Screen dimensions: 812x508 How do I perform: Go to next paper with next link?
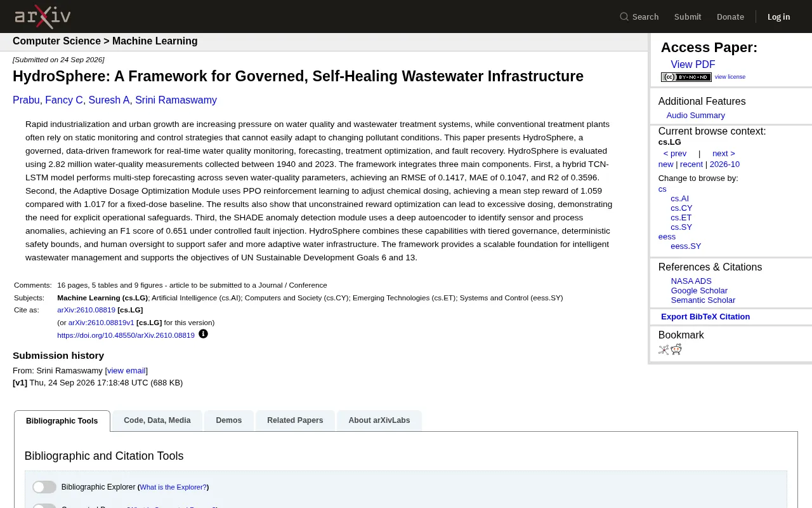[724, 154]
